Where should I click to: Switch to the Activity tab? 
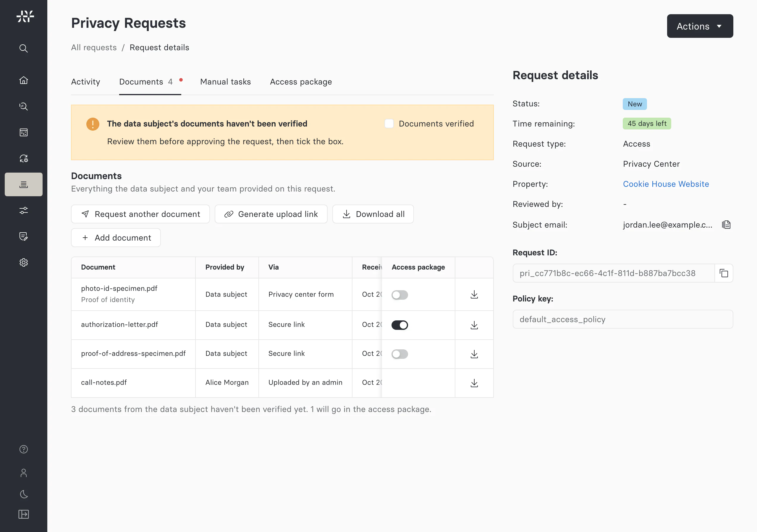pos(85,82)
